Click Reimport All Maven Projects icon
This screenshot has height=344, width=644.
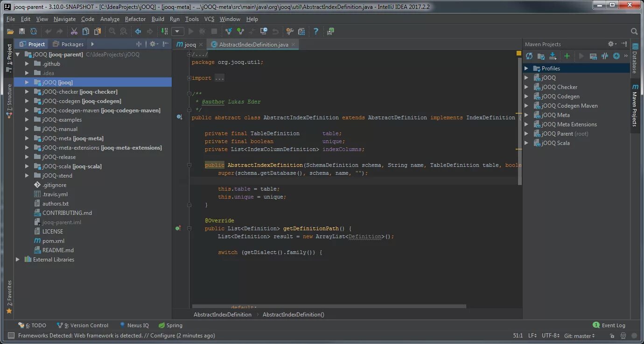pyautogui.click(x=529, y=56)
